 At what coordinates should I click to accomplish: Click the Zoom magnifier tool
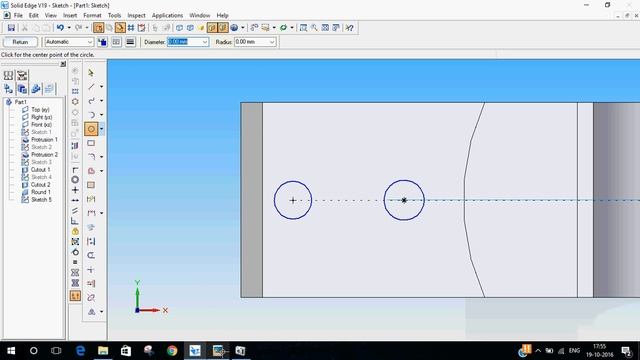coord(314,28)
